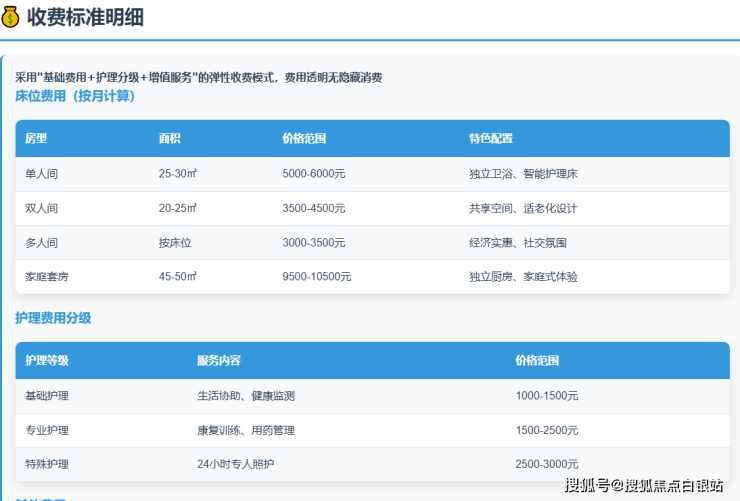Select the 床位费用（按月计算） section heading

point(75,96)
